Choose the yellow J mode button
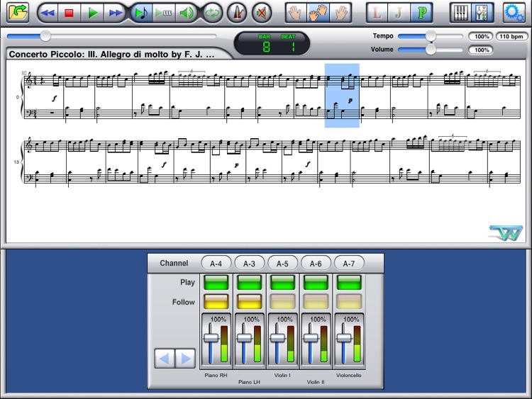Image resolution: width=532 pixels, height=399 pixels. coord(399,13)
